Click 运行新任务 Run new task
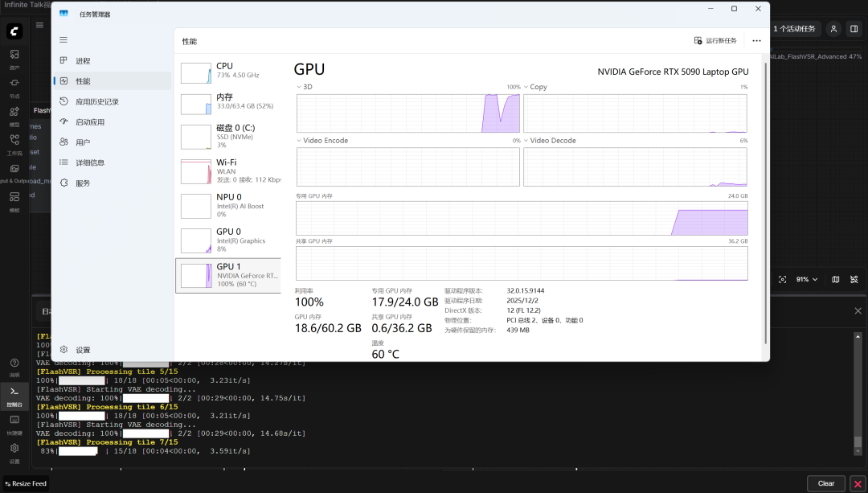The height and width of the screenshot is (493, 868). [715, 40]
